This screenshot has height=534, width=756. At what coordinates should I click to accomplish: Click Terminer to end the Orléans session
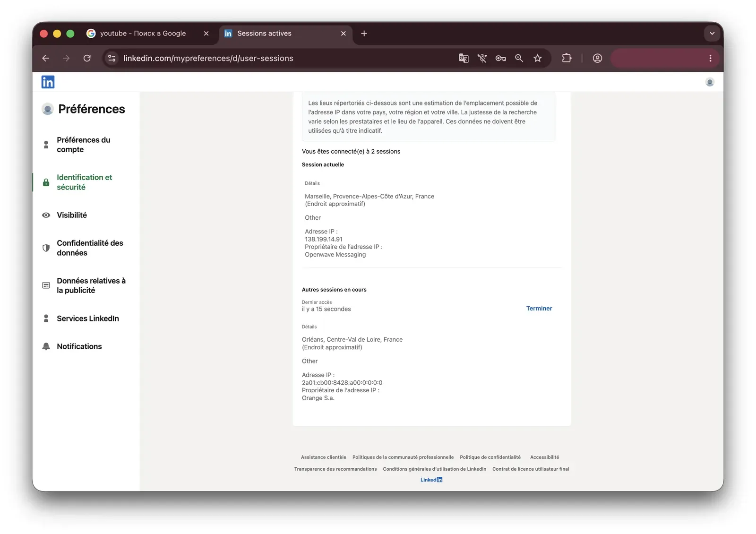539,308
